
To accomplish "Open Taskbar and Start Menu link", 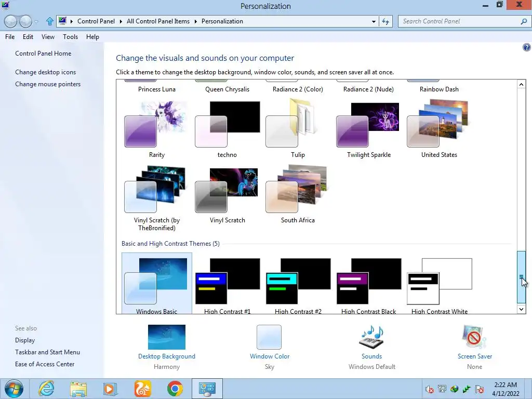I will click(47, 352).
